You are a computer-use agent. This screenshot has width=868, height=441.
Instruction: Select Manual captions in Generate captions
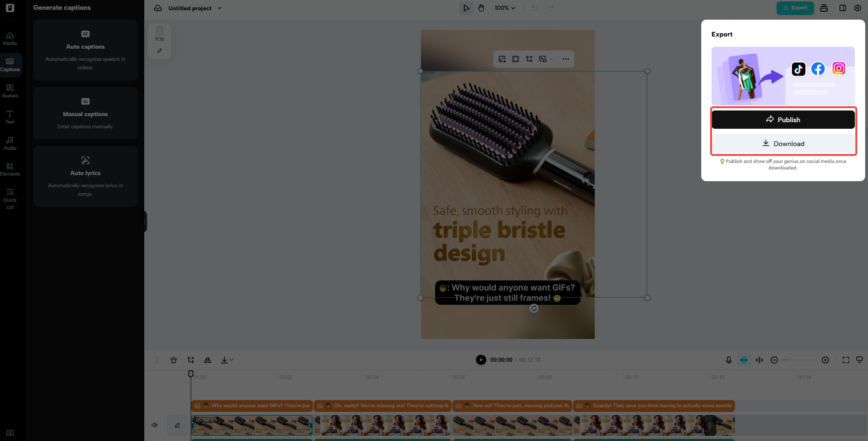coord(85,113)
